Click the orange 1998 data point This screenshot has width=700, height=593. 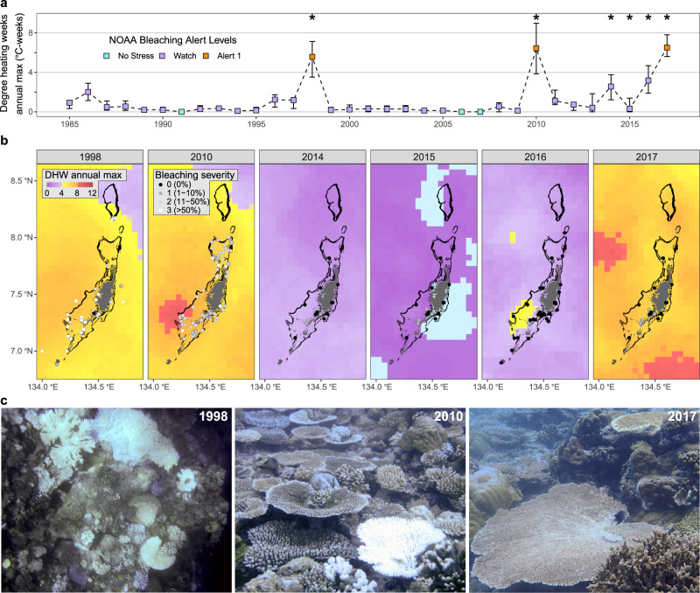click(312, 57)
